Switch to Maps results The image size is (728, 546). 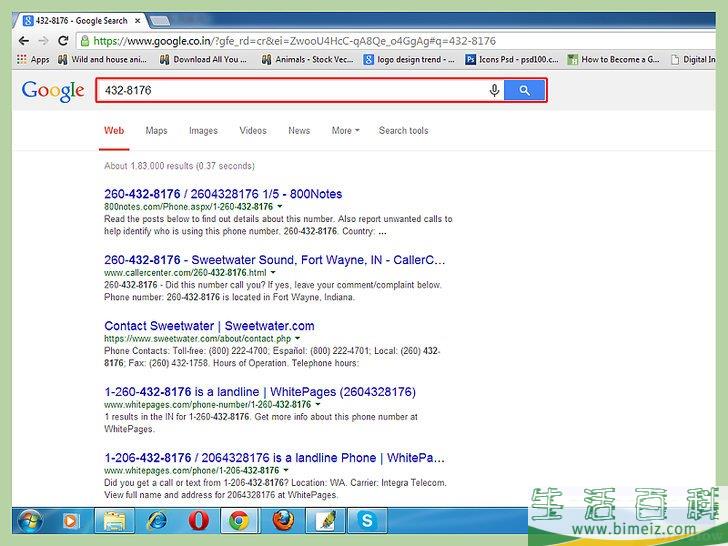point(156,130)
